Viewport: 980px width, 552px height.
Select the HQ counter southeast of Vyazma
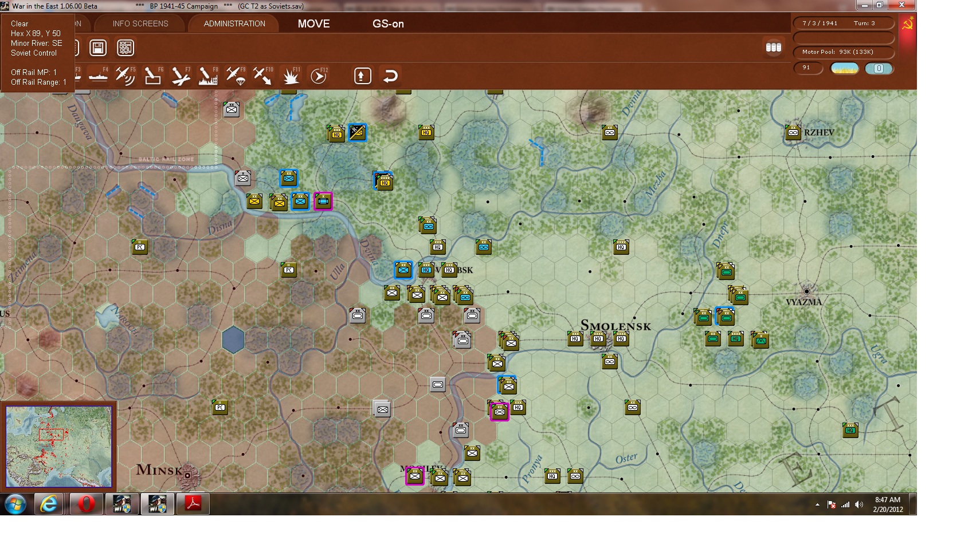850,430
